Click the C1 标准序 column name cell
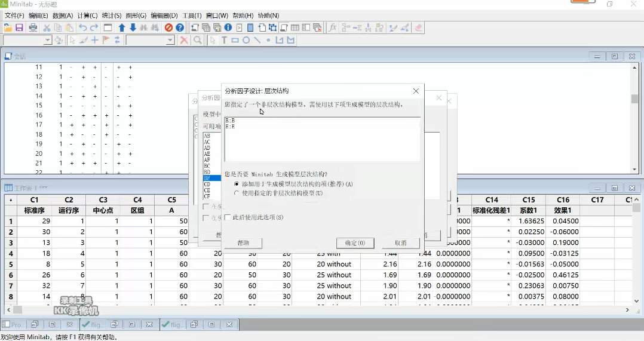This screenshot has width=644, height=341. coord(34,210)
